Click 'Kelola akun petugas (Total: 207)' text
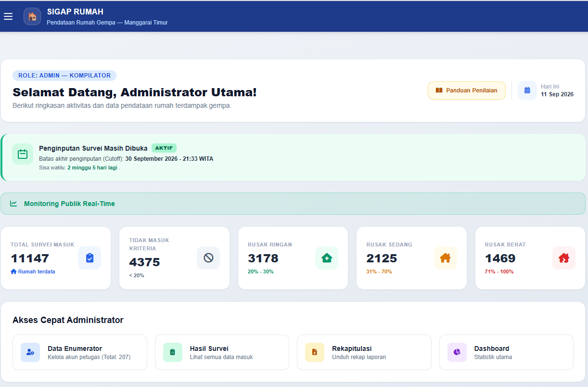Viewport: 588px width, 387px height. [89, 357]
